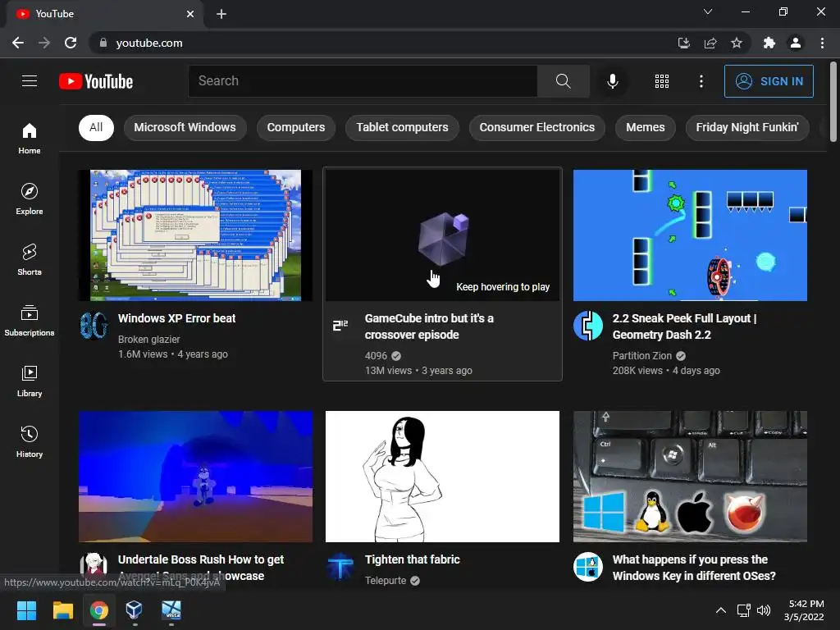Open Shorts in sidebar
840x630 pixels.
click(30, 259)
